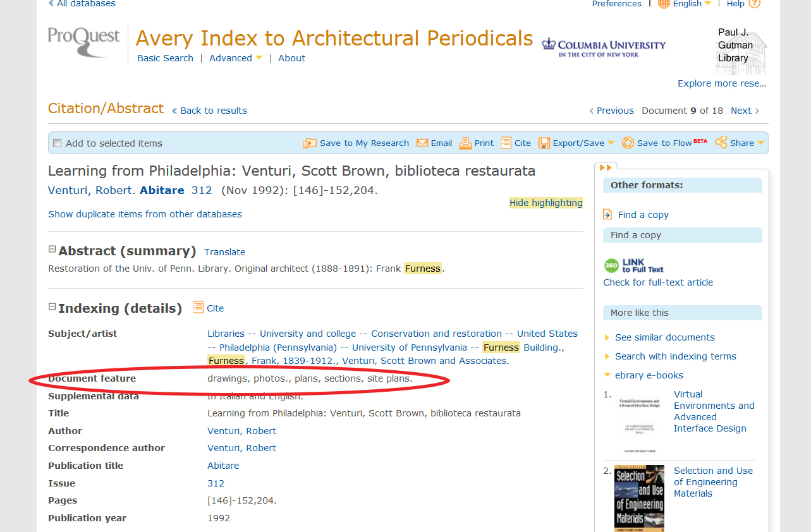Click the Venturi, Robert author link in citation
The width and height of the screenshot is (811, 532).
[91, 190]
